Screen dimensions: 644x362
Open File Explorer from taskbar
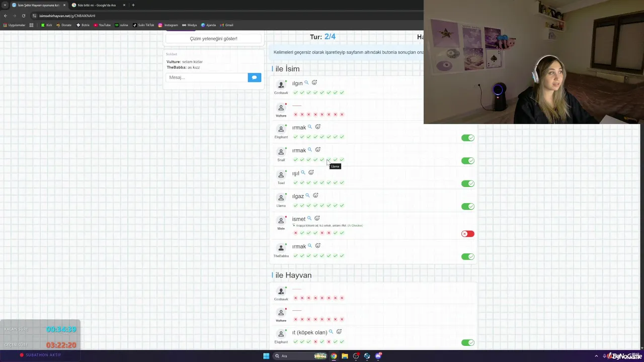(345, 356)
